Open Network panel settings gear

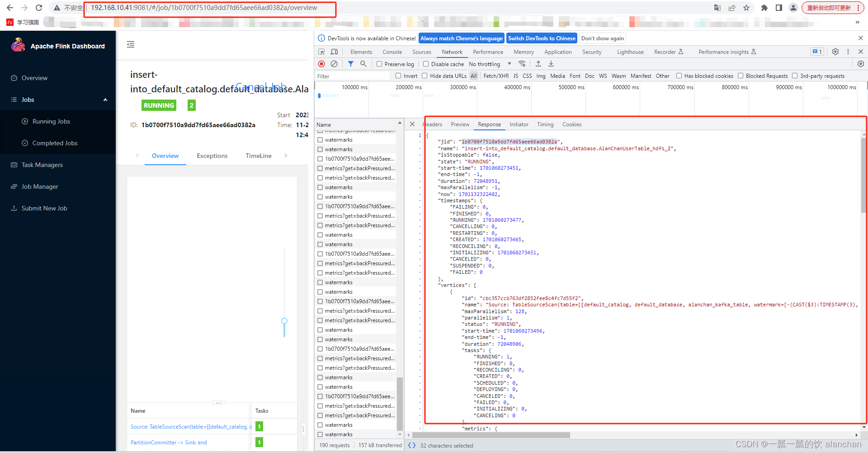[x=861, y=64]
